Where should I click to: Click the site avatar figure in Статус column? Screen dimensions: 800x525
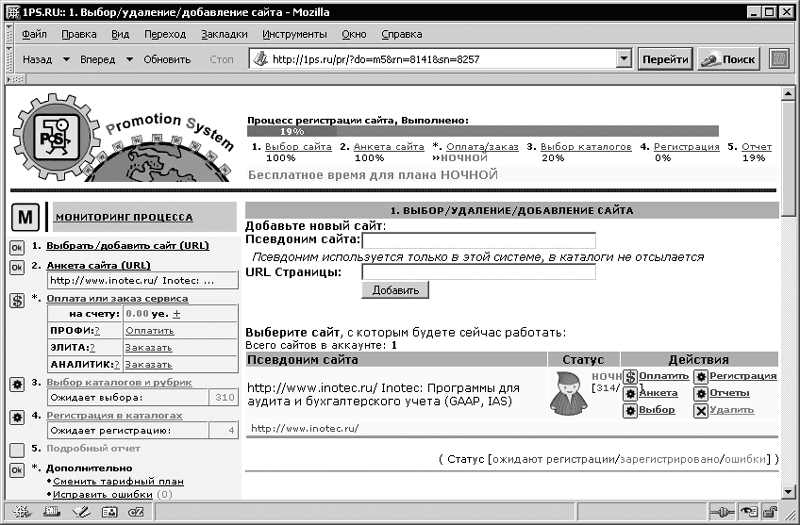pos(568,393)
